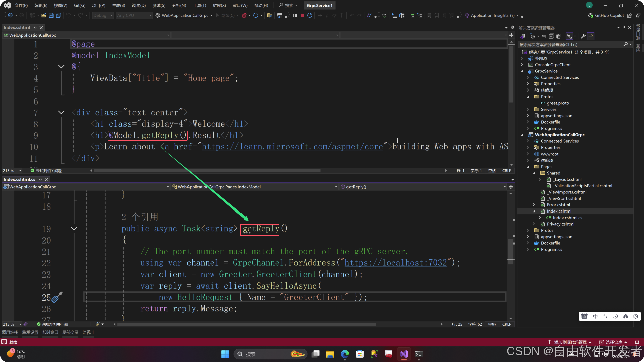Click the learn.microsoft.com/aspnet/core link
Viewport: 644px width, 362px height.
(292, 147)
